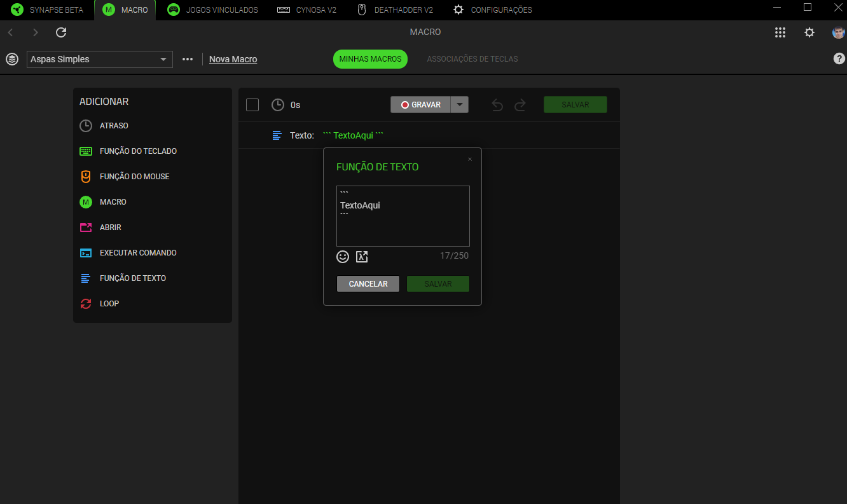Click inside the text function textarea
This screenshot has height=504, width=847.
pos(403,216)
